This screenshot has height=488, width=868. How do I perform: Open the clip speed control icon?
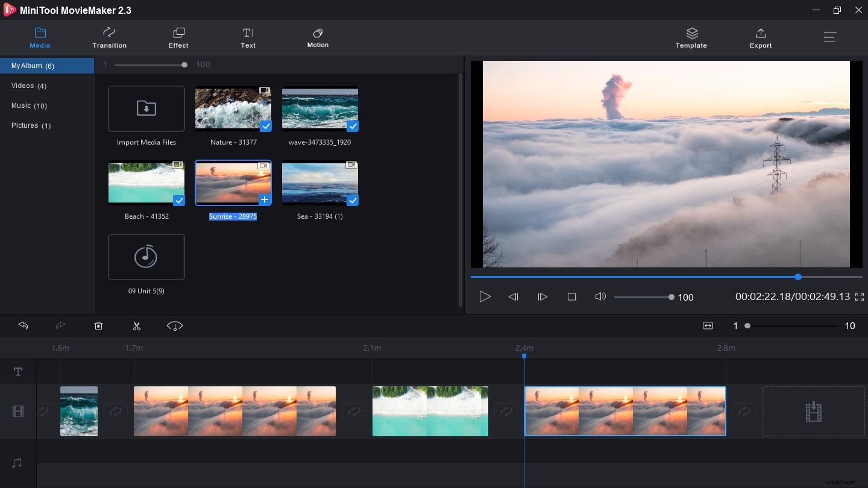(x=175, y=326)
